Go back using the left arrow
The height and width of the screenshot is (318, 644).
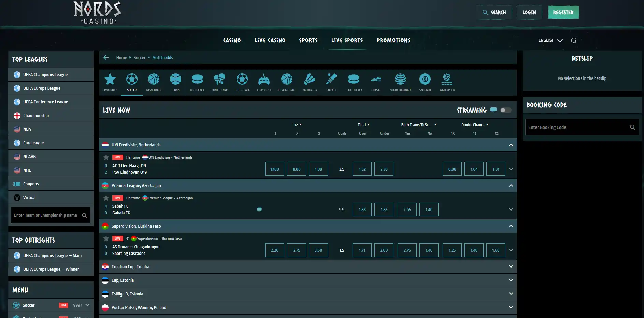coord(106,57)
